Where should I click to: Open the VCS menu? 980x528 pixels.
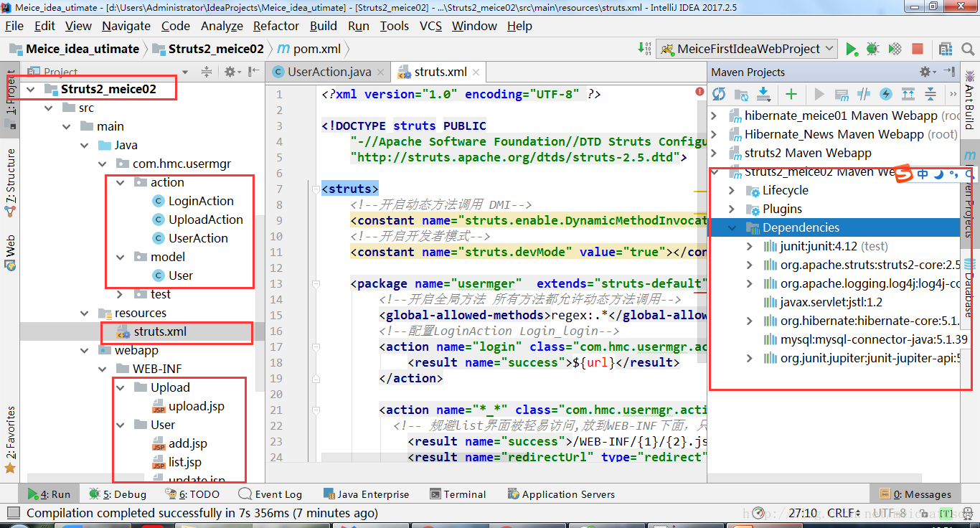[x=430, y=26]
